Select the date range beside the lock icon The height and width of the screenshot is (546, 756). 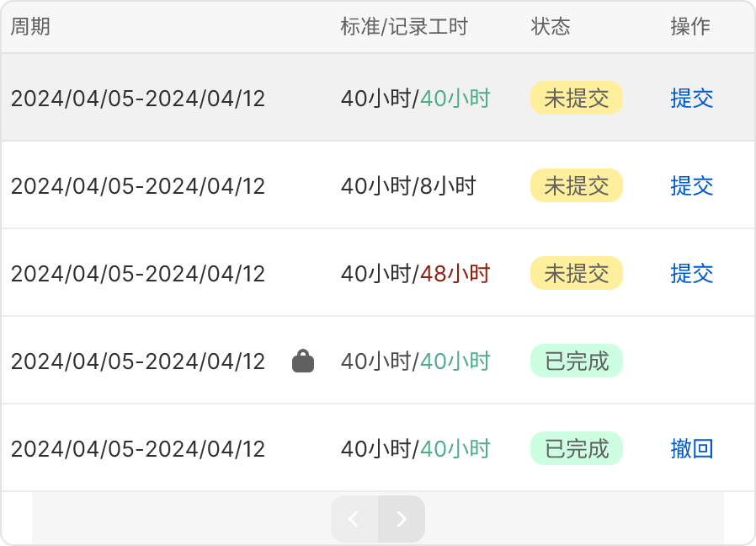coord(138,361)
